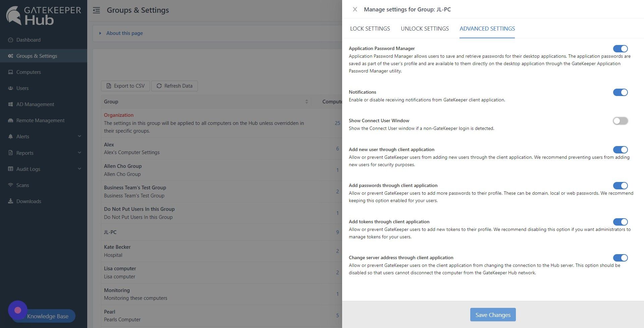This screenshot has height=328, width=644.
Task: Click the Audit Logs table icon
Action: coord(10,169)
